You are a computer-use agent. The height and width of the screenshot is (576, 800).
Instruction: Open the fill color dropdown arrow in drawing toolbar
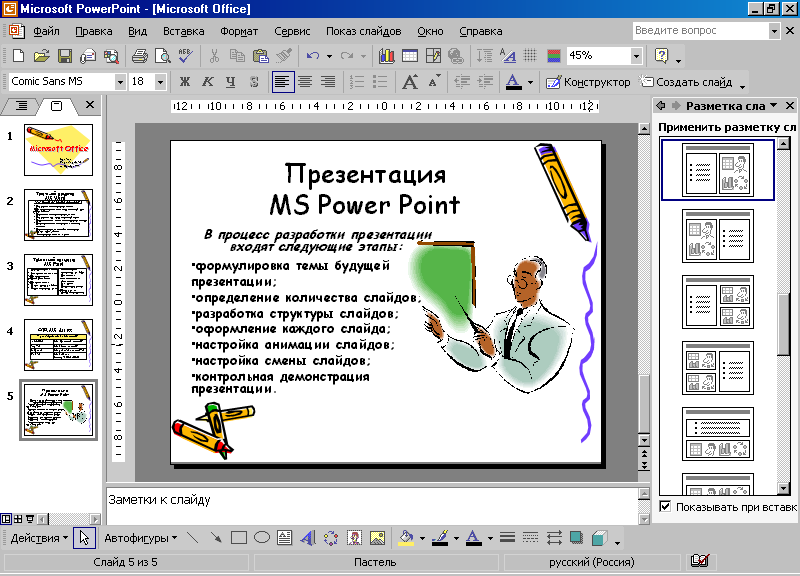[x=422, y=538]
